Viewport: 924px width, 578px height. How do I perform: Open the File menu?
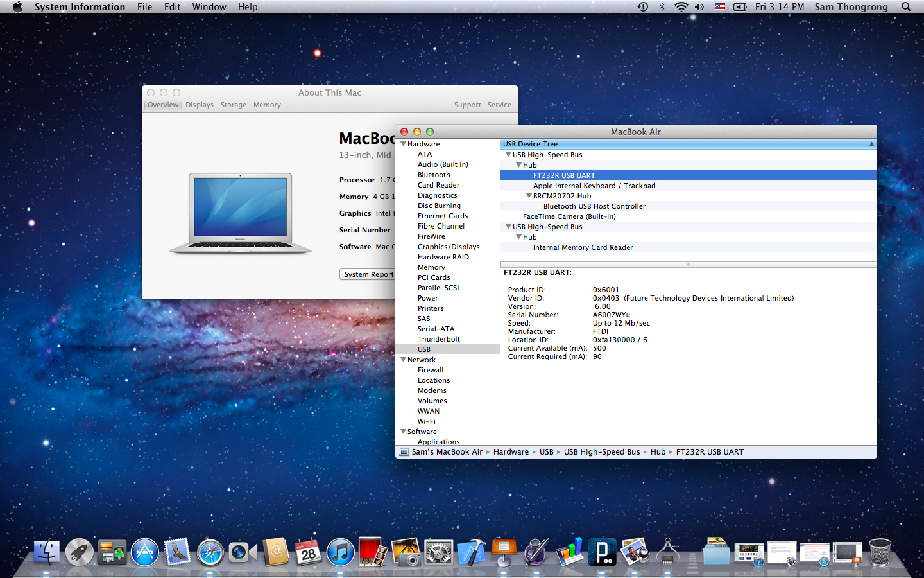click(144, 7)
